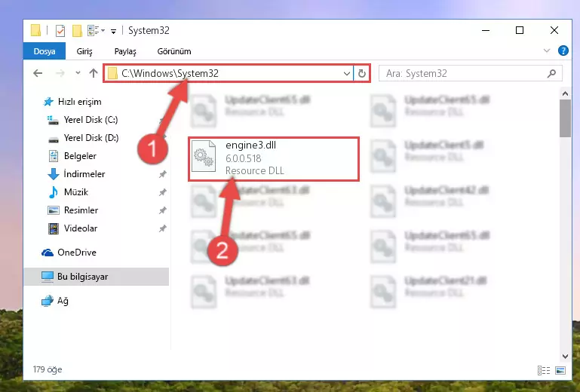This screenshot has height=392, width=580.
Task: Click the address bar path C:\Windows\System32
Action: tap(170, 73)
